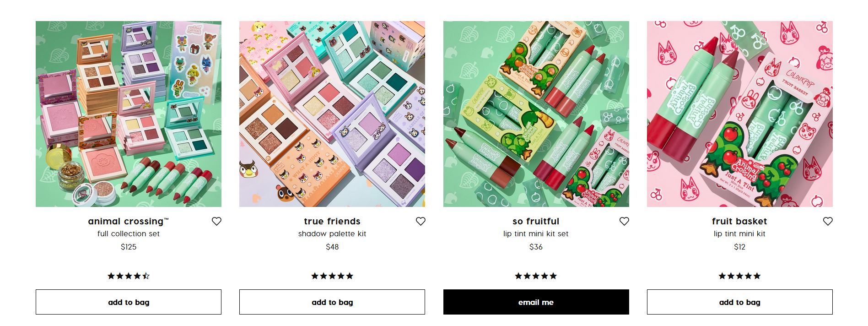Viewport: 868px width, 326px height.
Task: Check the star rating for so fruitful set
Action: click(536, 276)
